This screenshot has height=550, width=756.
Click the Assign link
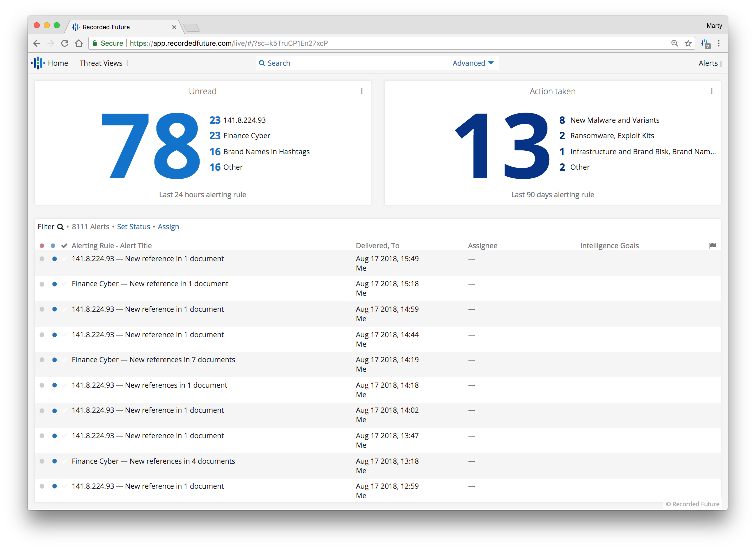(168, 227)
